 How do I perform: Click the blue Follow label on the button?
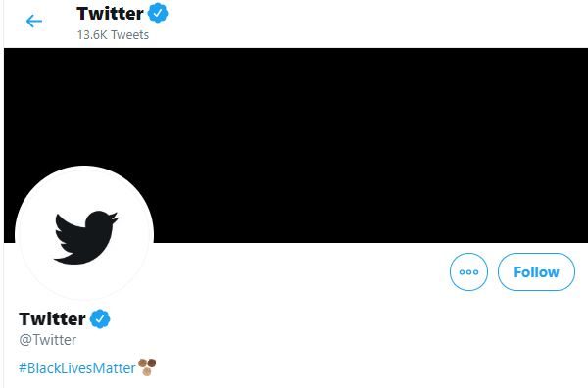[536, 272]
